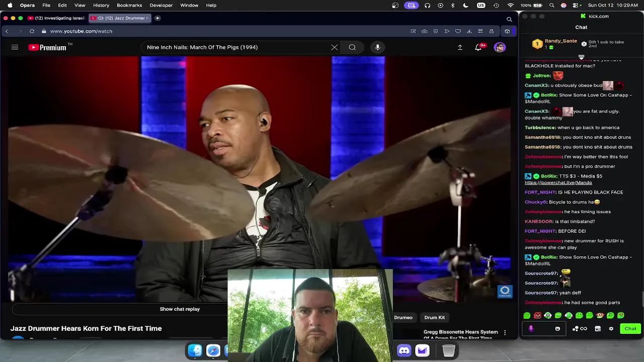
Task: Open the File menu
Action: tap(46, 5)
